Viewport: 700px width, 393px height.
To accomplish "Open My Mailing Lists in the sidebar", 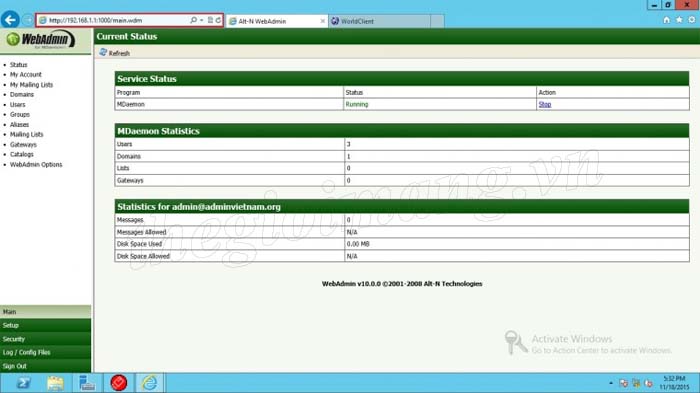I will click(x=31, y=84).
